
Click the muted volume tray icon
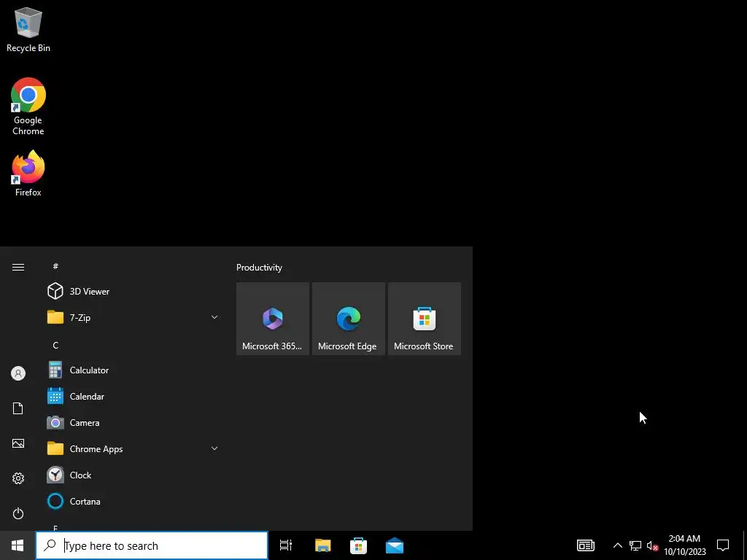click(652, 545)
